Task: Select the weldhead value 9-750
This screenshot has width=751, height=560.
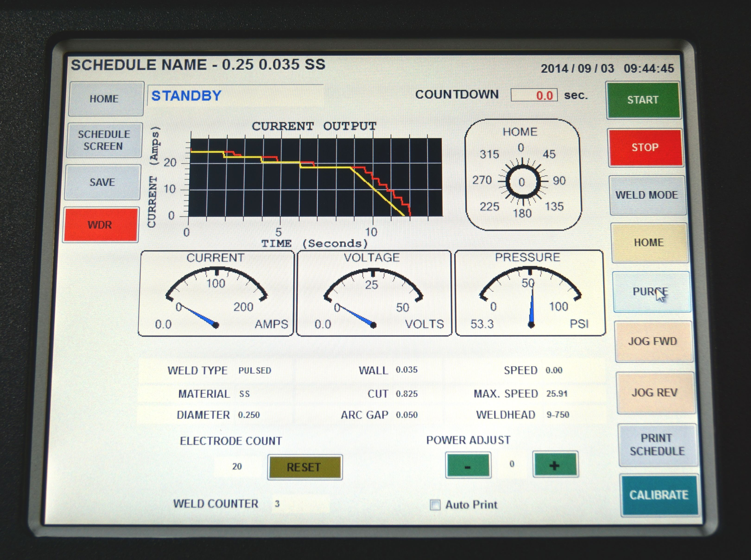Action: (558, 414)
